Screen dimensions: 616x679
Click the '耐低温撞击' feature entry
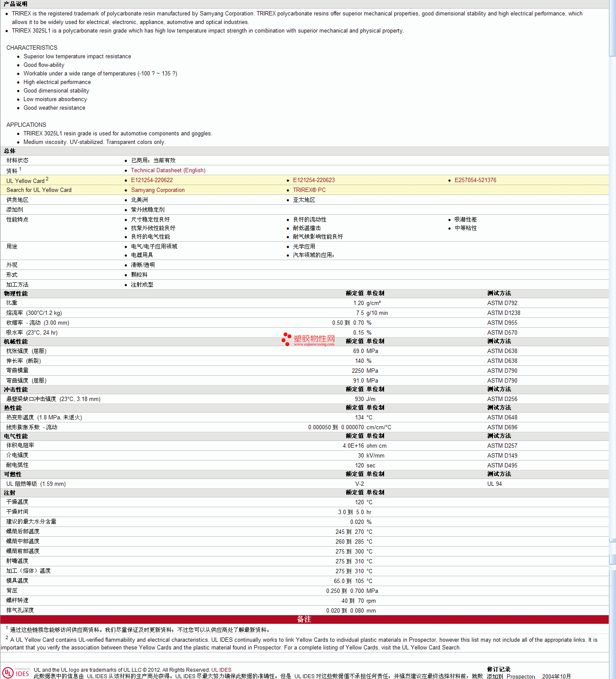tap(307, 228)
